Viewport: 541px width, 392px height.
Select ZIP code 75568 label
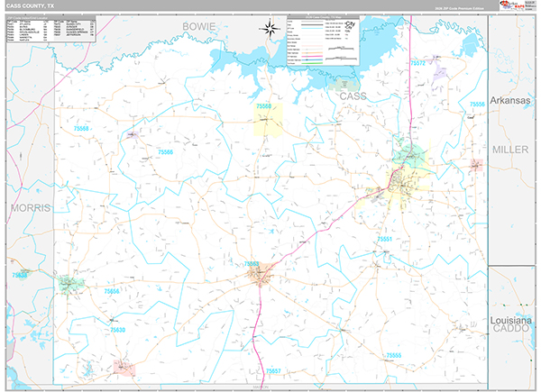tap(82, 129)
